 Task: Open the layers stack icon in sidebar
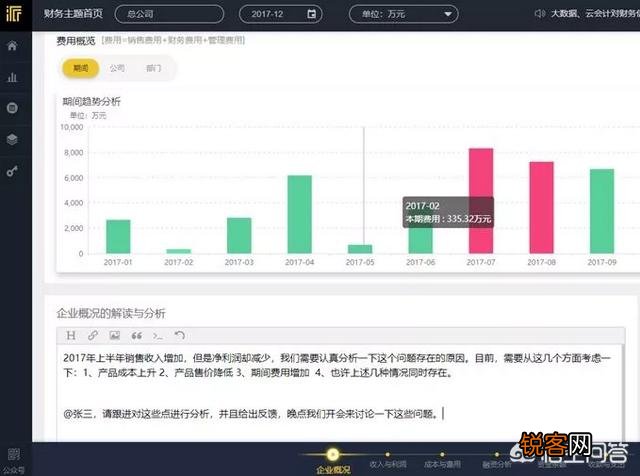click(x=12, y=139)
